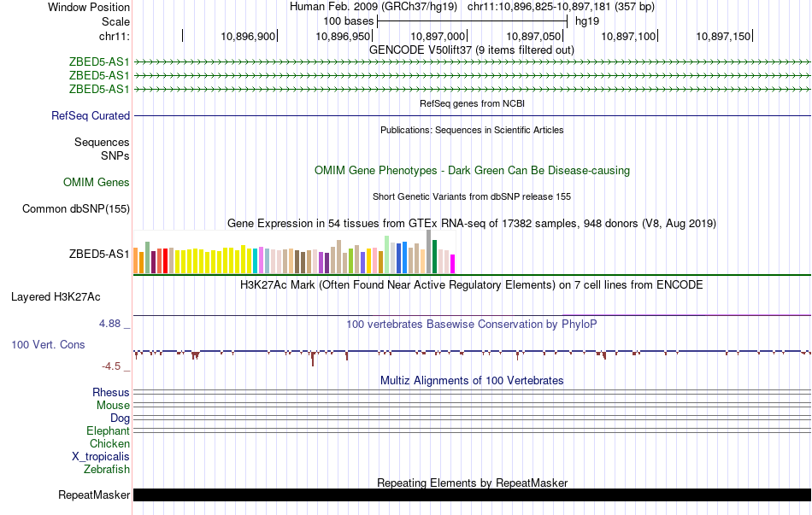Click the tall gray GTEx expression bar

click(429, 252)
